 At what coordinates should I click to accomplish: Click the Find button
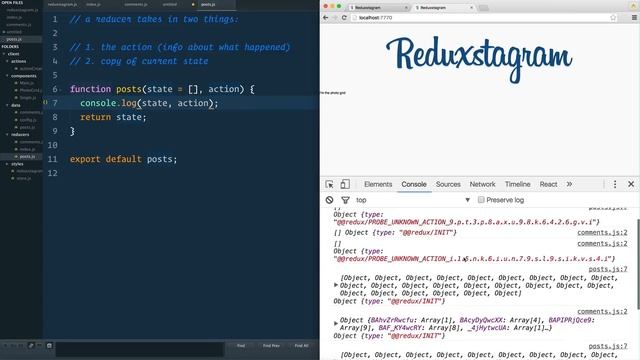click(241, 346)
